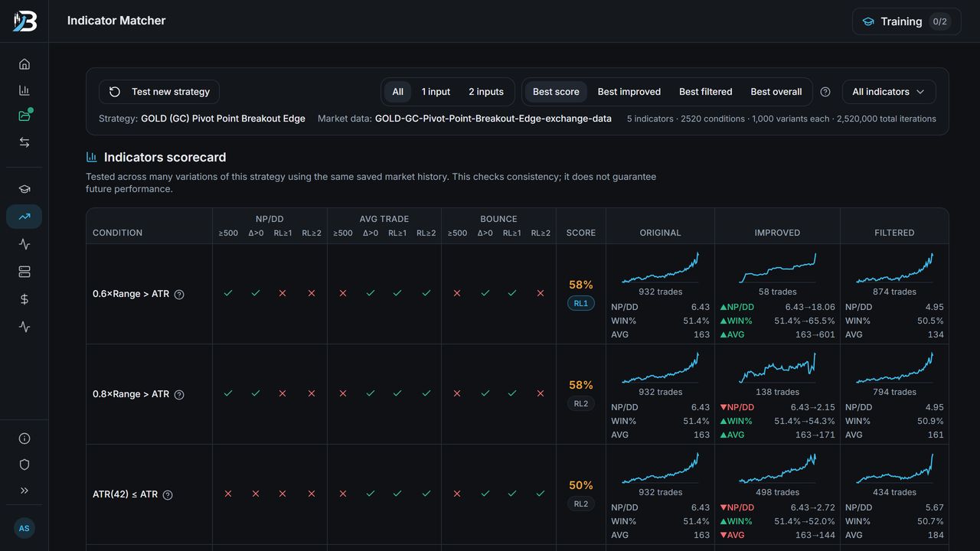Open Improved chart with 138 trades
The height and width of the screenshot is (551, 980).
[x=777, y=368]
